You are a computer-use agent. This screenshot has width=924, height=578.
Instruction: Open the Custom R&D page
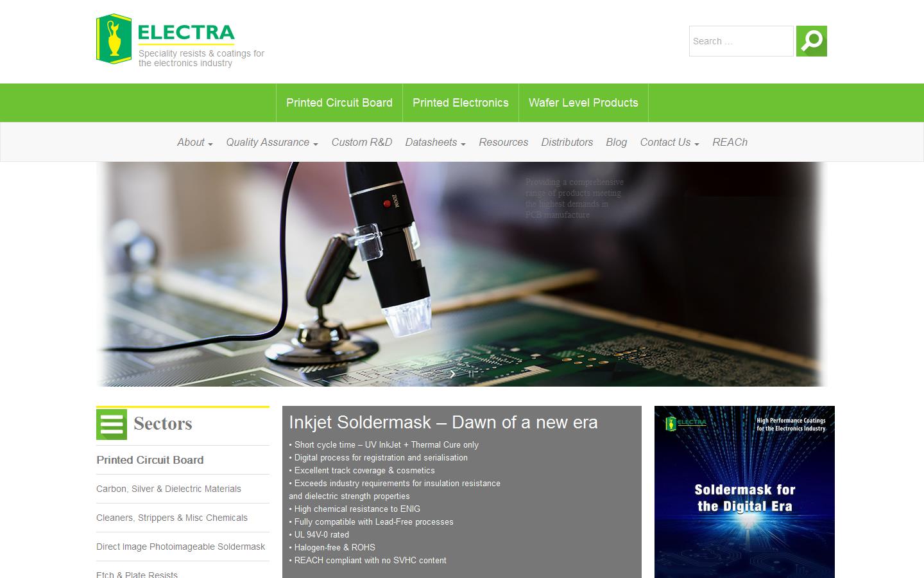click(361, 142)
